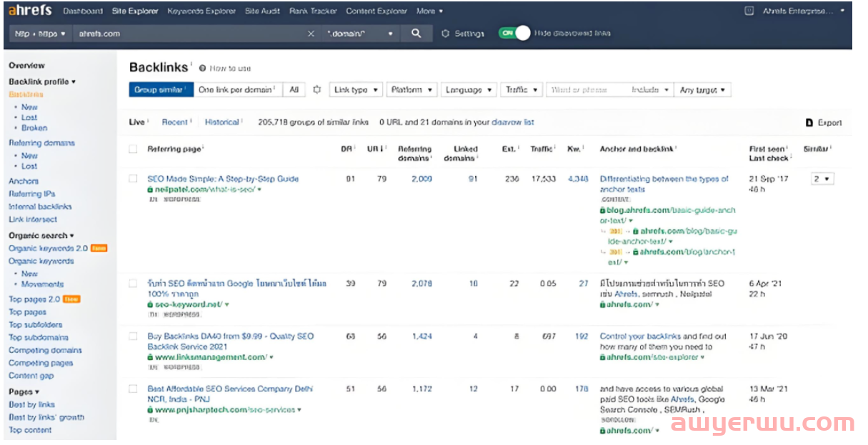Open the Similar dropdown showing 2
The width and height of the screenshot is (868, 445).
823,179
